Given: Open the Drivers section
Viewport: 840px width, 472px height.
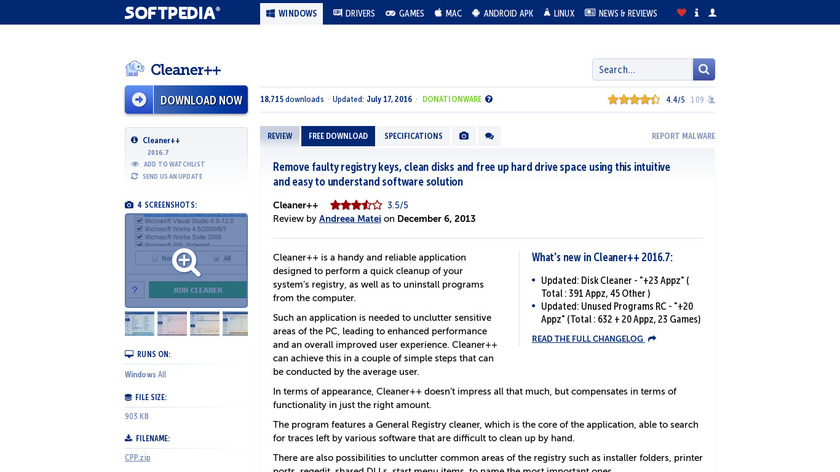Looking at the screenshot, I should [354, 13].
